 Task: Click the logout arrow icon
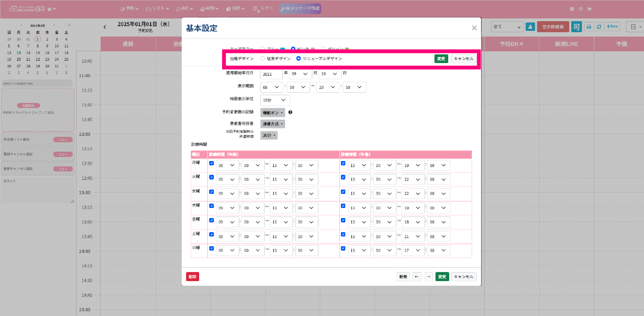(589, 9)
